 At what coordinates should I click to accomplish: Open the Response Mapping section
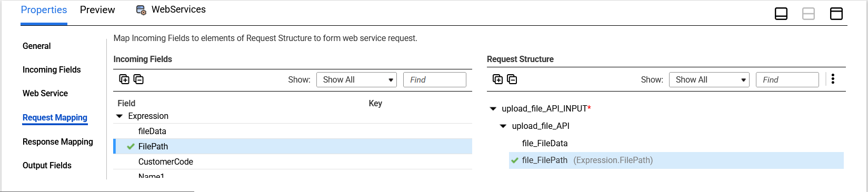(x=58, y=142)
